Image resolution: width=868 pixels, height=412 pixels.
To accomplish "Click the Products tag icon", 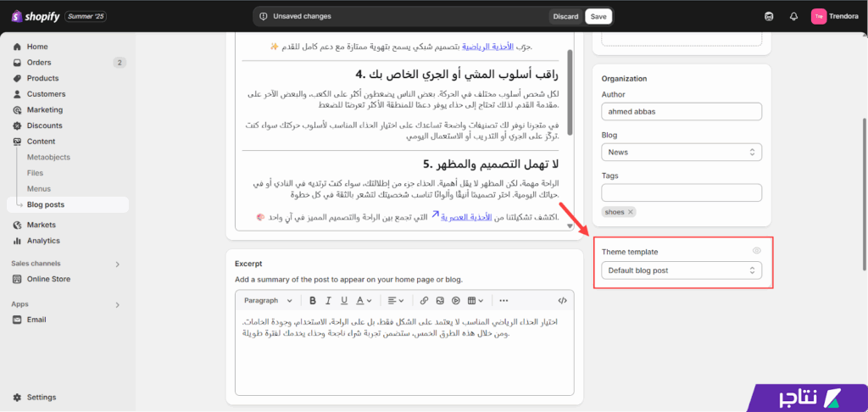I will (17, 78).
